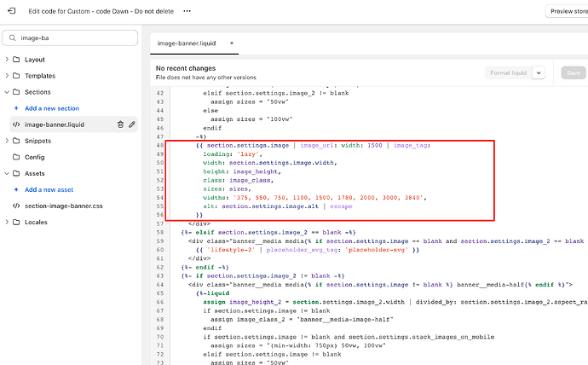Click the Preview store button
Screen dimensions: 588x365
(566, 11)
